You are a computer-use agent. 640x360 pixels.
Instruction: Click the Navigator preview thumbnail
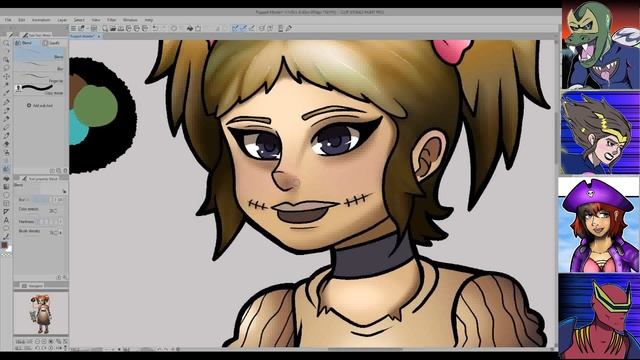pyautogui.click(x=41, y=313)
